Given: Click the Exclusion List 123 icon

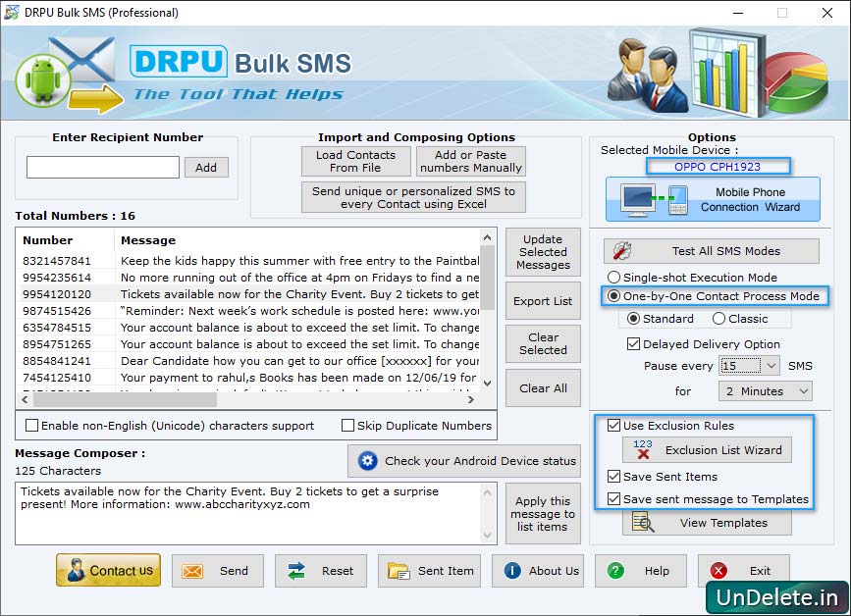Looking at the screenshot, I should click(x=643, y=449).
